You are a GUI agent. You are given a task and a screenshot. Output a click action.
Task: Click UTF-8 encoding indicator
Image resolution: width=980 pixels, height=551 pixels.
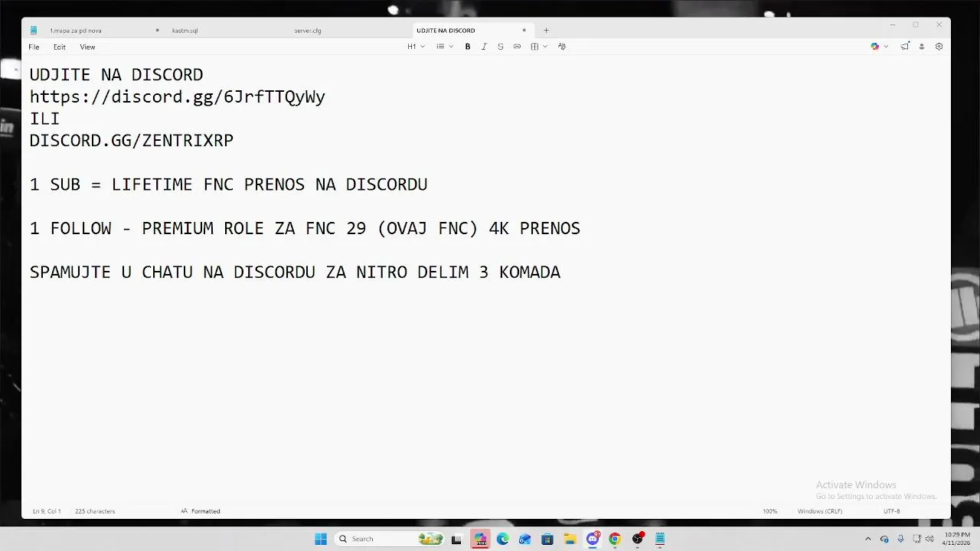(892, 511)
